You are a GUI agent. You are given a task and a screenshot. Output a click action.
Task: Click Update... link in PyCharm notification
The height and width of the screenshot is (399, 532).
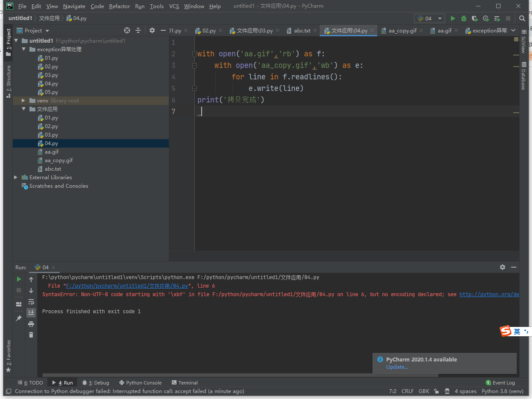[397, 367]
